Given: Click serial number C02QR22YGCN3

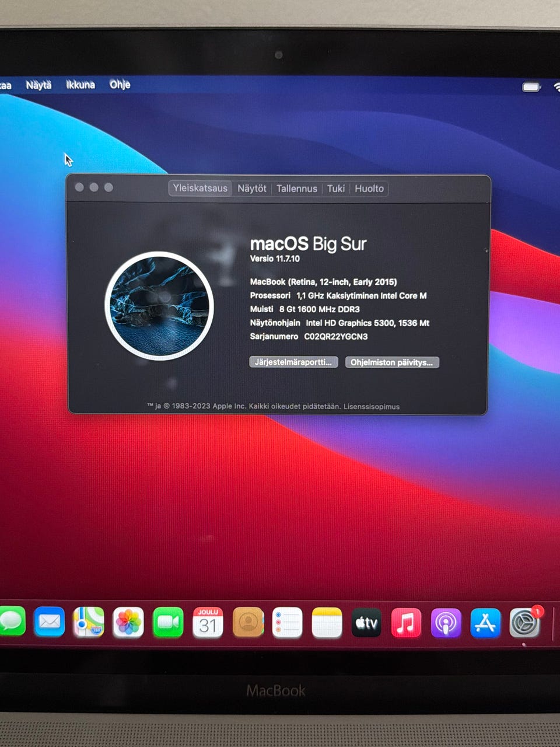Looking at the screenshot, I should click(x=336, y=337).
